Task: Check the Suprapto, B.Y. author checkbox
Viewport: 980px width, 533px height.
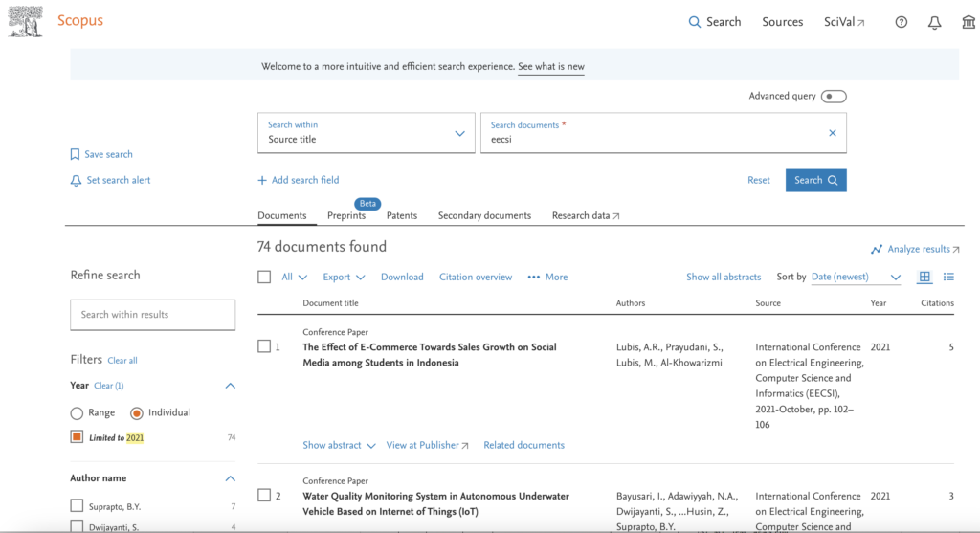Action: point(77,505)
